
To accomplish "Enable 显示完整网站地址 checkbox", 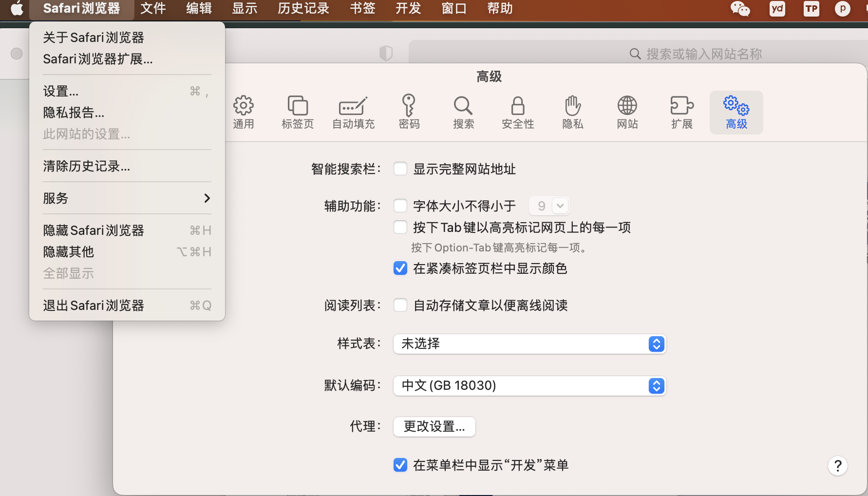I will point(400,169).
